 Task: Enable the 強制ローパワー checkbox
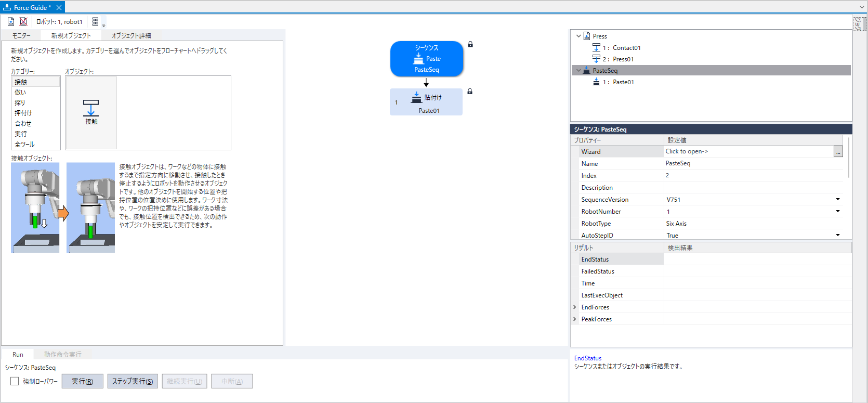point(15,381)
